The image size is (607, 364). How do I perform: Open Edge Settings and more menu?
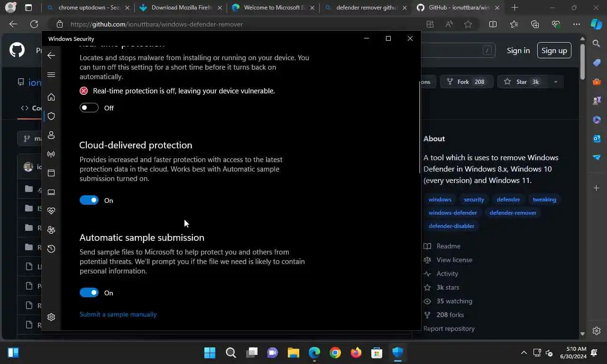click(577, 24)
